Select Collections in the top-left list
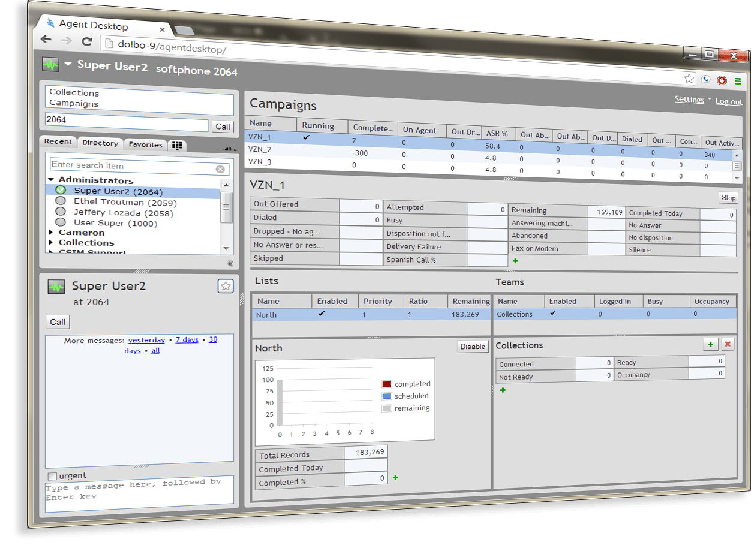The height and width of the screenshot is (560, 751). click(74, 92)
